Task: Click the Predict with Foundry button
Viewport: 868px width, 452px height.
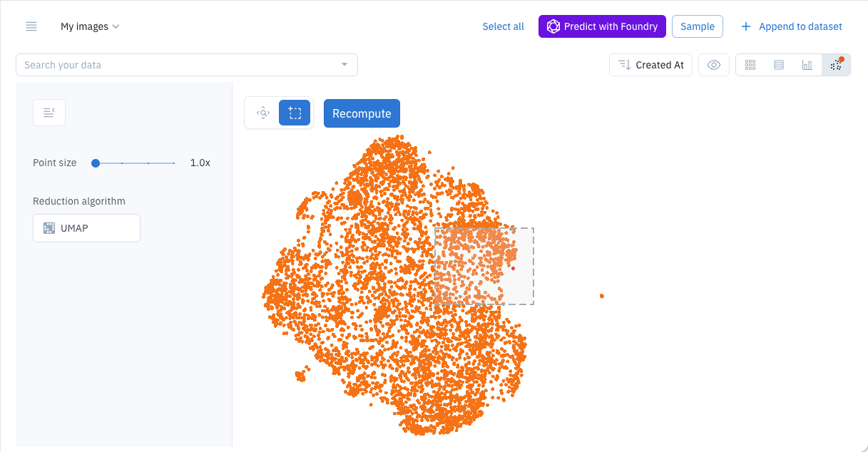Action: pyautogui.click(x=602, y=26)
